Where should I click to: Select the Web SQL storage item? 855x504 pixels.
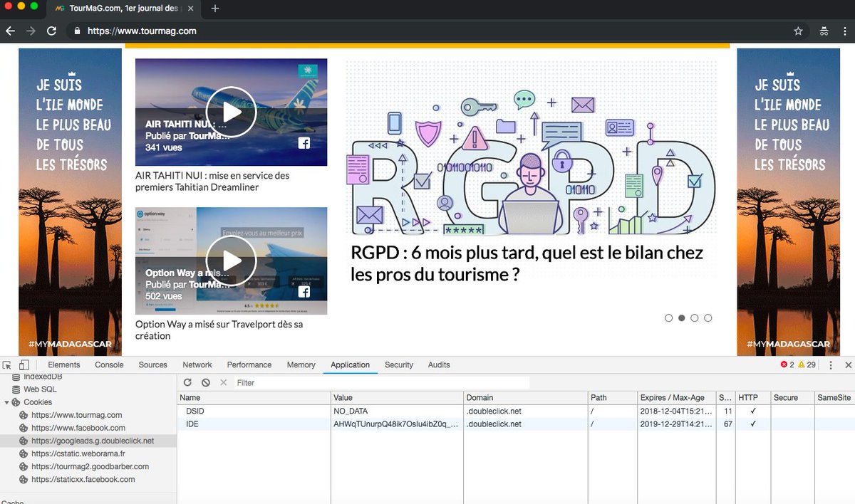click(x=40, y=389)
